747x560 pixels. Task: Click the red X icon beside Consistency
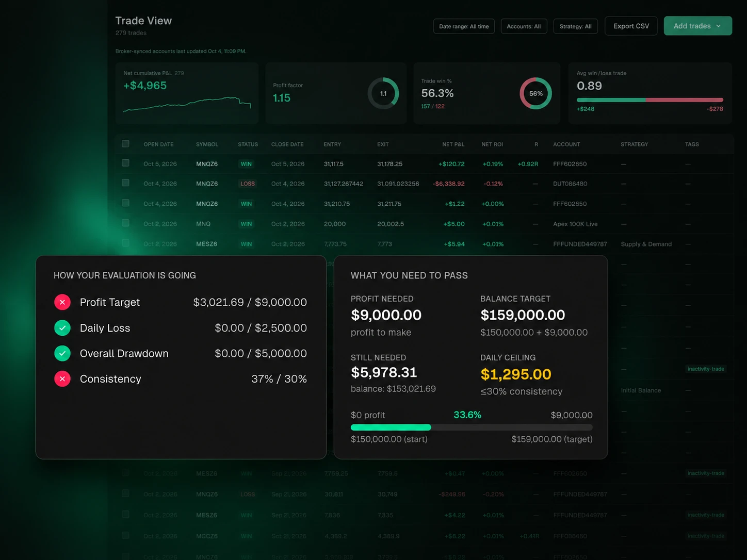62,379
